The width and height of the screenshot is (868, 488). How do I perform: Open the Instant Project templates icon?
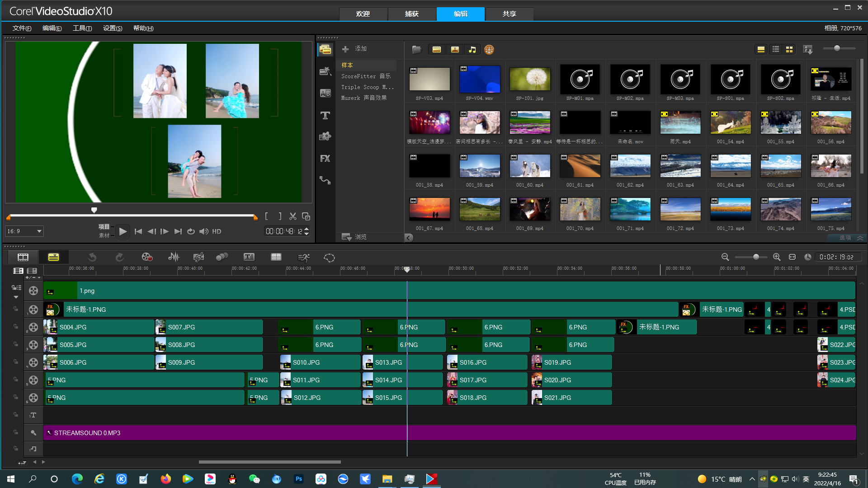click(325, 71)
